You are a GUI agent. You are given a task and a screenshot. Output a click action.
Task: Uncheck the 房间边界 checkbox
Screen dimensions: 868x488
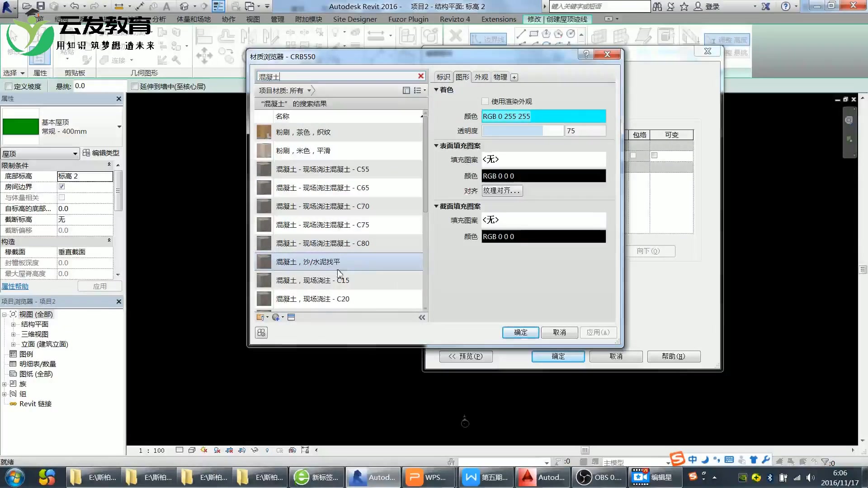click(x=62, y=187)
